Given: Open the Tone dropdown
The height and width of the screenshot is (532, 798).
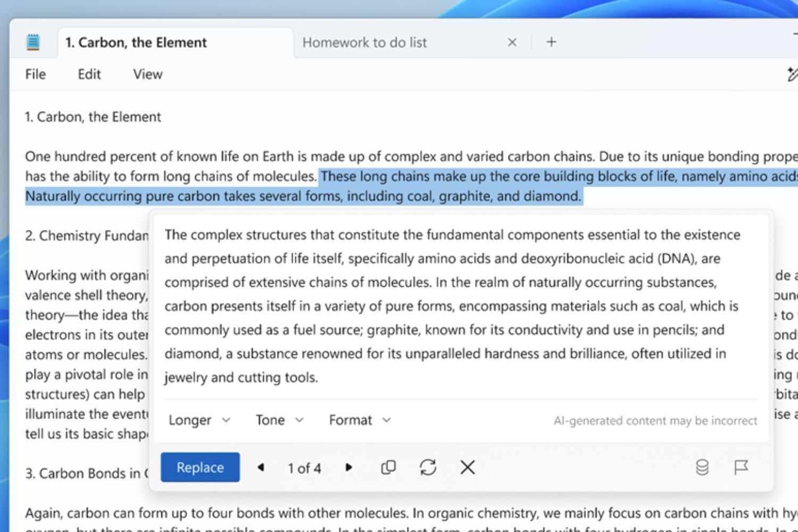Looking at the screenshot, I should click(x=279, y=420).
